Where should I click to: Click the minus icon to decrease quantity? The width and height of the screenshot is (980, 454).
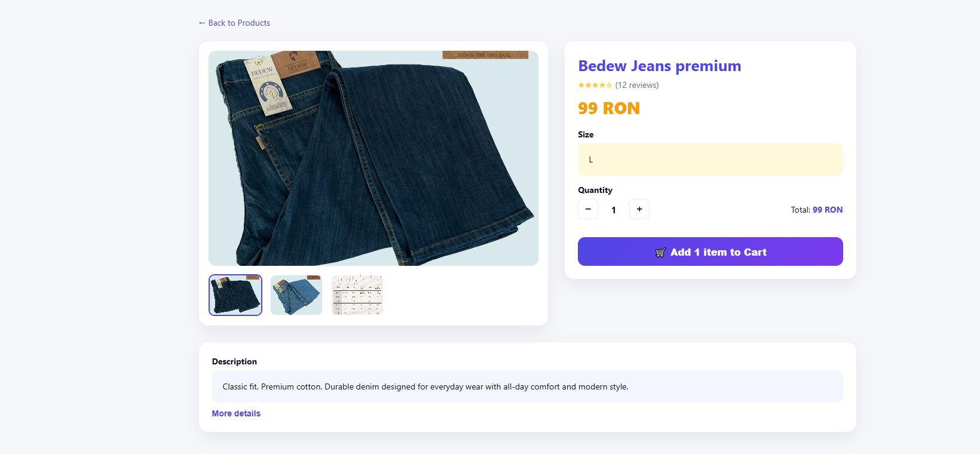[587, 209]
